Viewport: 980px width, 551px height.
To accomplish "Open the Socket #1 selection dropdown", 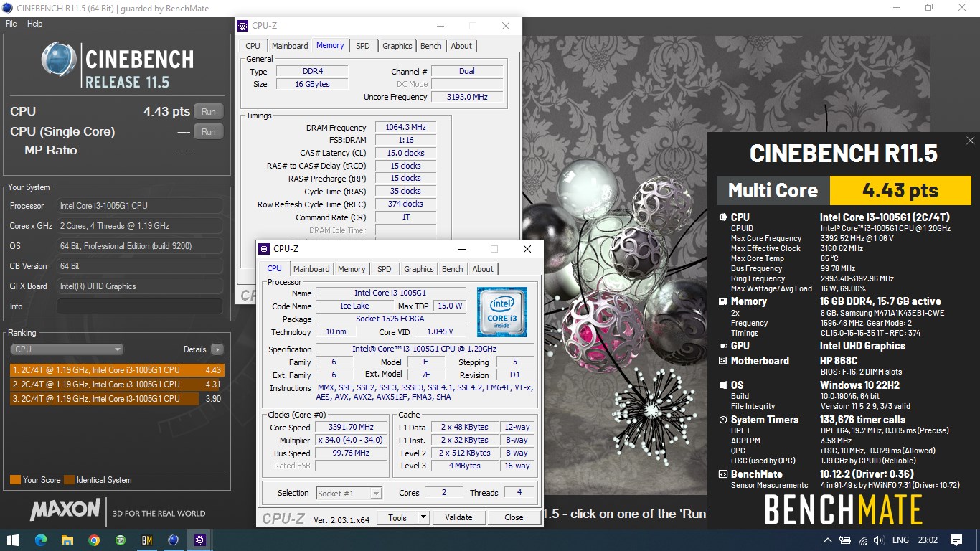I will [349, 493].
